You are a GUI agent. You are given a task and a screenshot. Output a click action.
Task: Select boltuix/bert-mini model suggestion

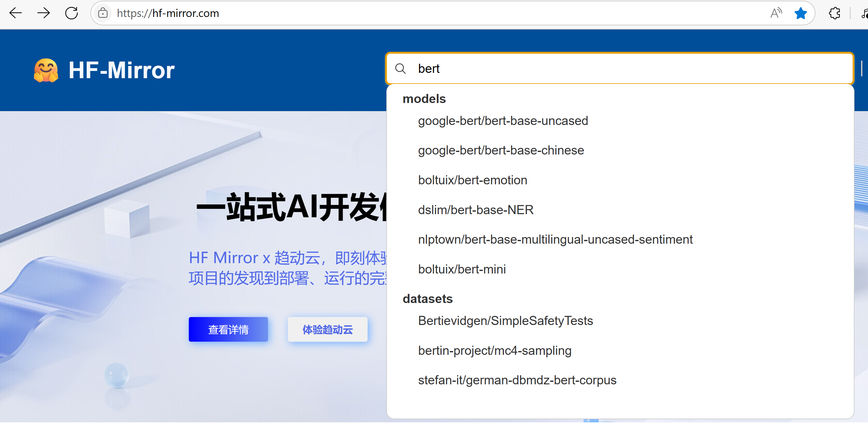462,269
